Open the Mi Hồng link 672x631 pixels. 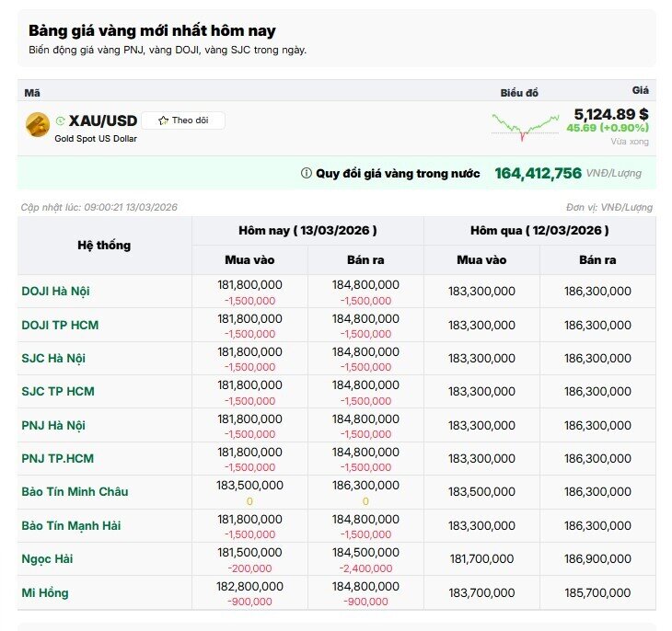click(x=45, y=593)
